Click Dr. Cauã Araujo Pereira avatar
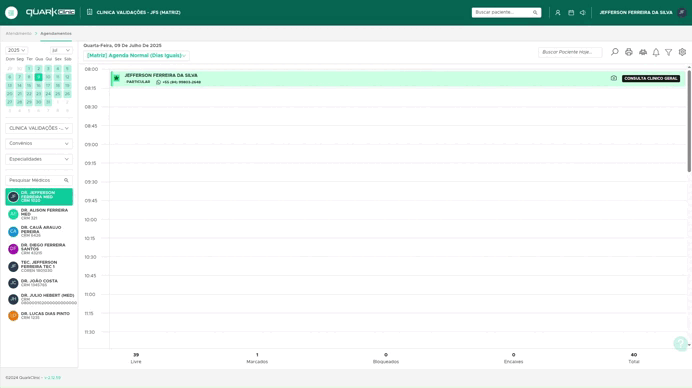 pyautogui.click(x=13, y=231)
